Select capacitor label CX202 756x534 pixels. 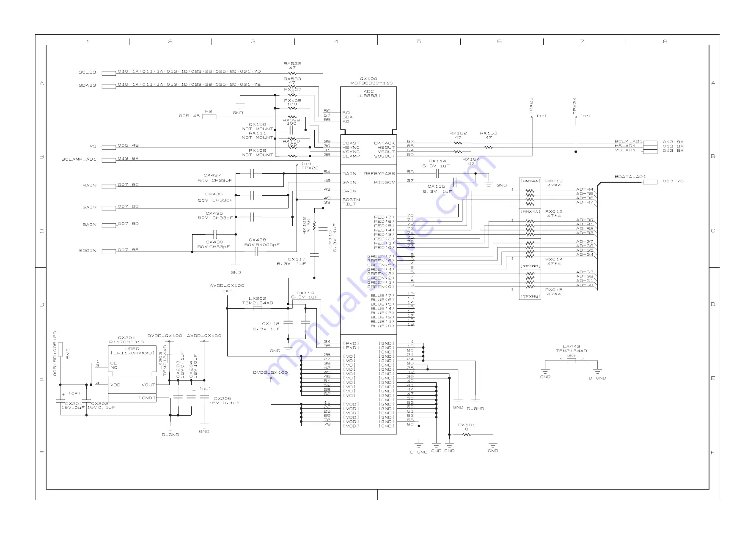(x=100, y=403)
